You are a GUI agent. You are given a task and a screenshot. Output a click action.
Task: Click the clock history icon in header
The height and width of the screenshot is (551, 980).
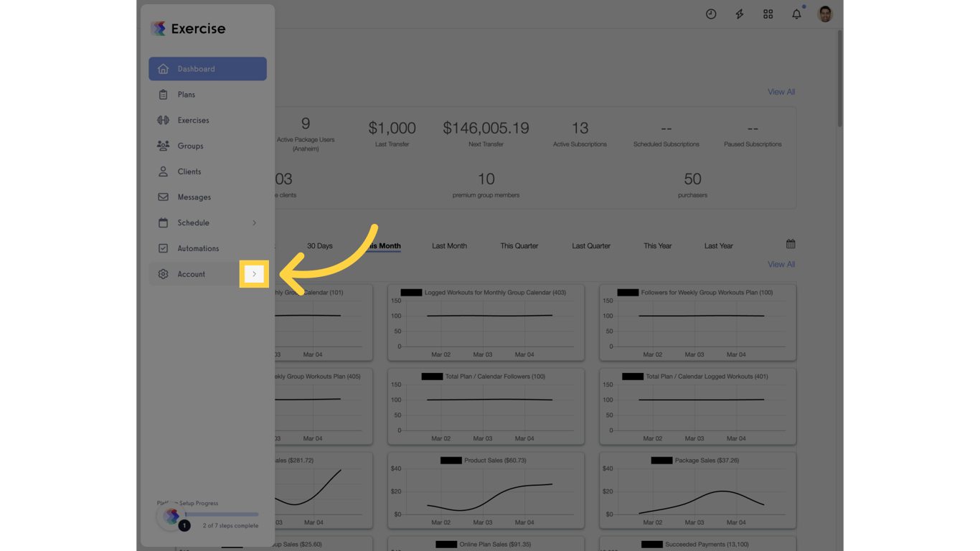[710, 14]
